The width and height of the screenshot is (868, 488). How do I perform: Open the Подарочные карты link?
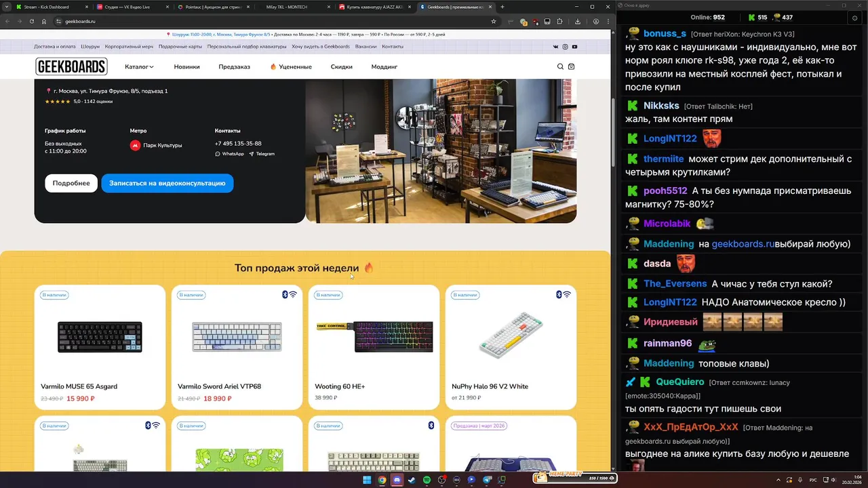(180, 47)
